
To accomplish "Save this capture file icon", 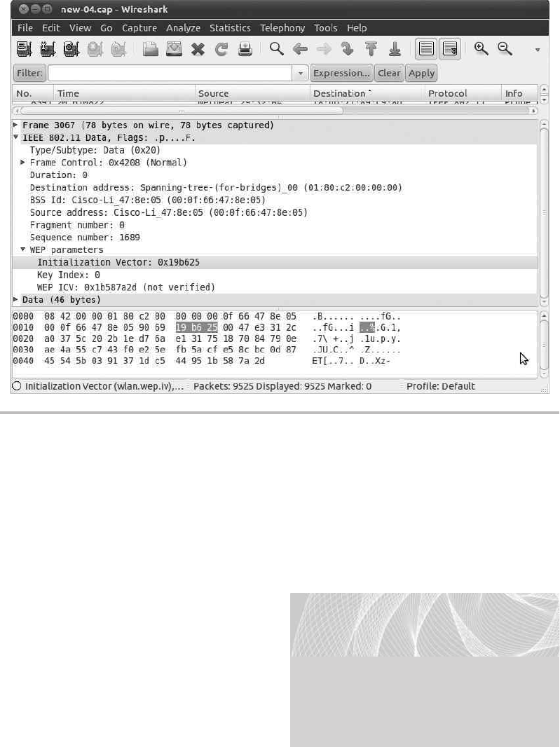I will pyautogui.click(x=174, y=49).
